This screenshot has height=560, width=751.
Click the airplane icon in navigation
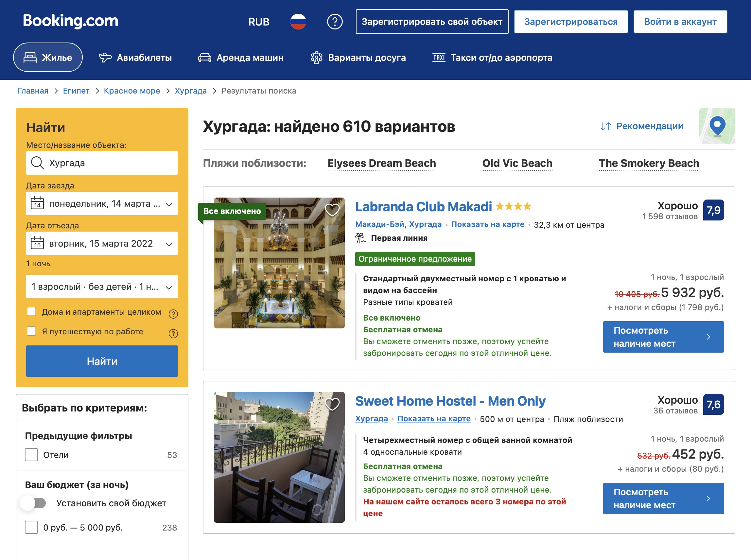(x=105, y=58)
